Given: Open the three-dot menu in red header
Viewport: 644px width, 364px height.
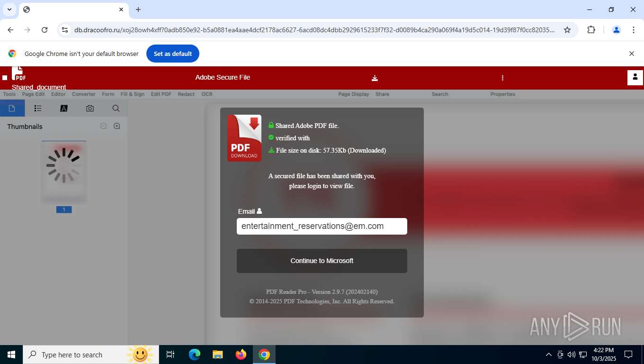Looking at the screenshot, I should point(502,78).
